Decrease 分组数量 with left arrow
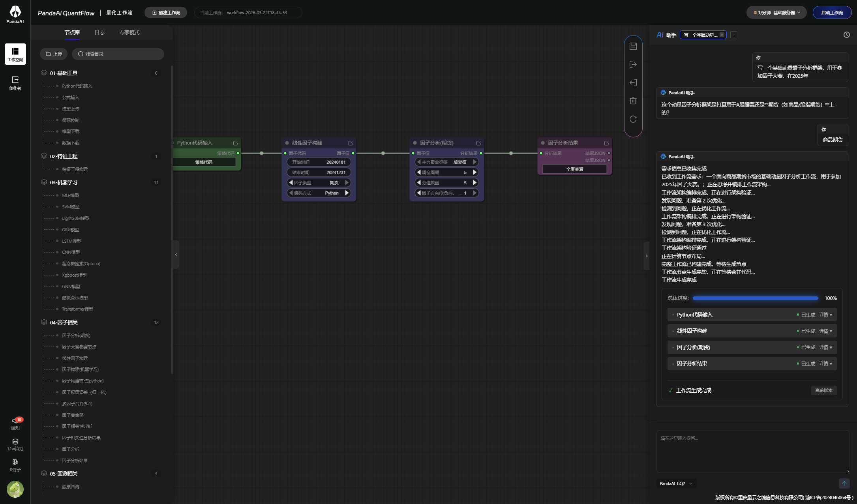This screenshot has width=857, height=504. tap(418, 182)
